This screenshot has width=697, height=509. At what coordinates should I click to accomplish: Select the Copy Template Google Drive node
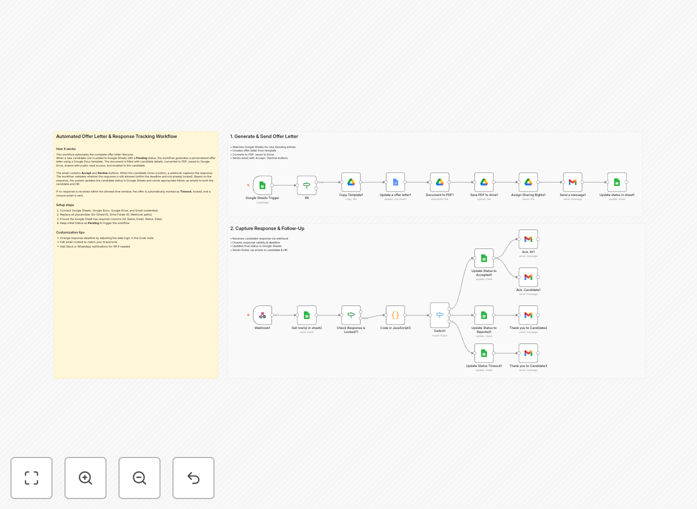[x=351, y=182]
